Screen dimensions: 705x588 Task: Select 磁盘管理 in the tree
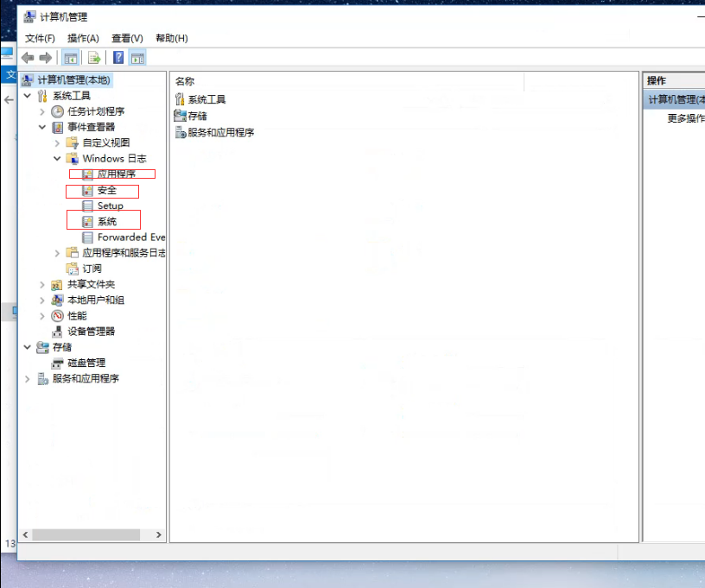point(86,363)
